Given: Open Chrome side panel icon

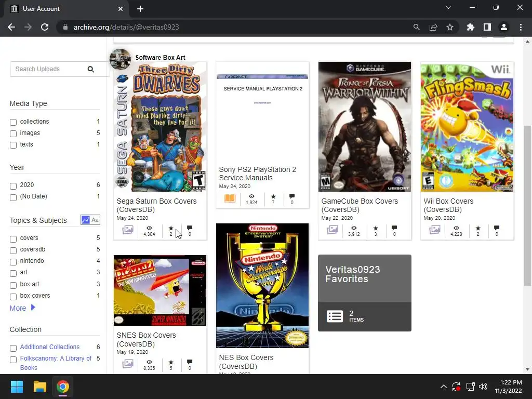Looking at the screenshot, I should 487,27.
